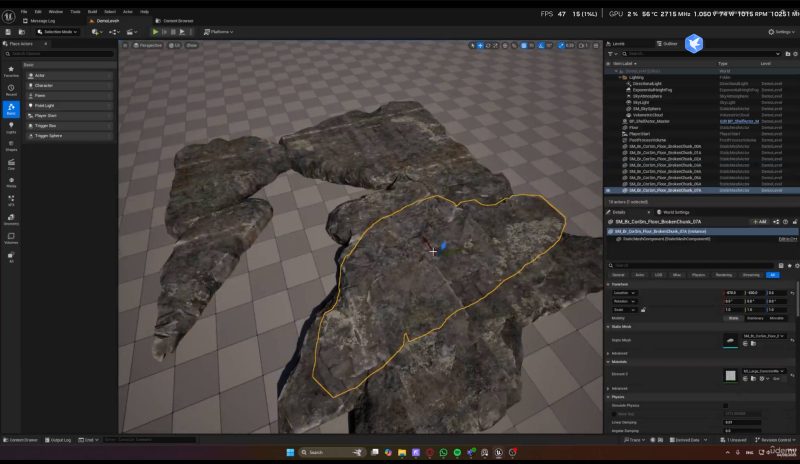The width and height of the screenshot is (800, 464).
Task: Open the Settings button at top right
Action: [783, 32]
